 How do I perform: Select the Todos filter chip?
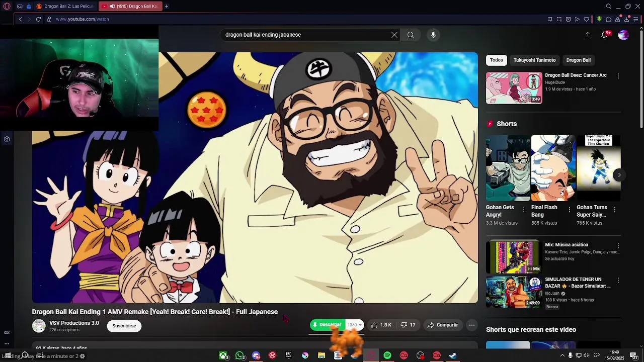tap(497, 60)
